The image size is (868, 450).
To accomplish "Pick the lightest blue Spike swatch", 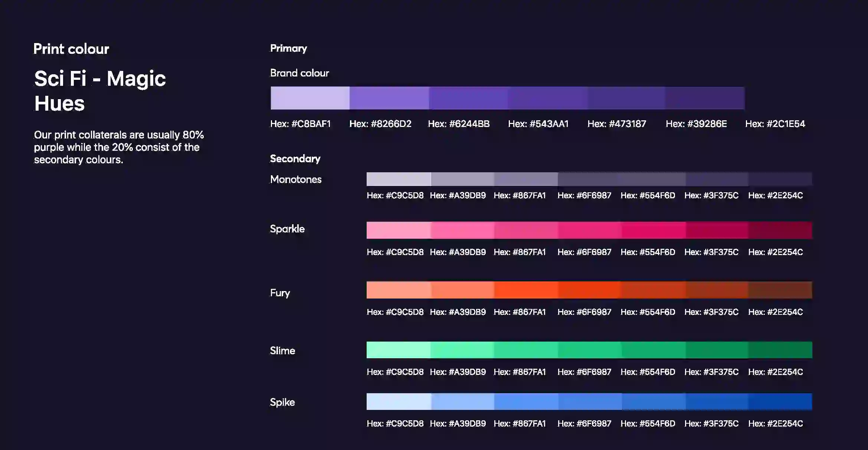I will (399, 401).
